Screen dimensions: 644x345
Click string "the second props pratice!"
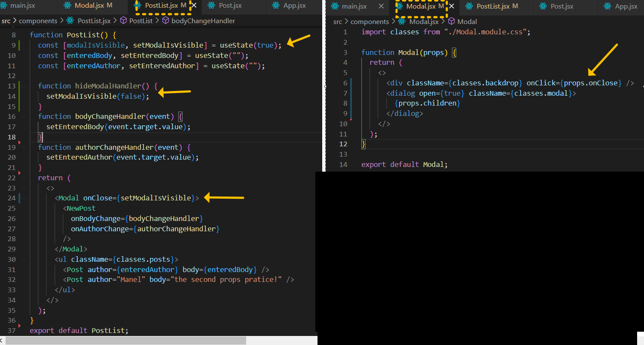[226, 280]
